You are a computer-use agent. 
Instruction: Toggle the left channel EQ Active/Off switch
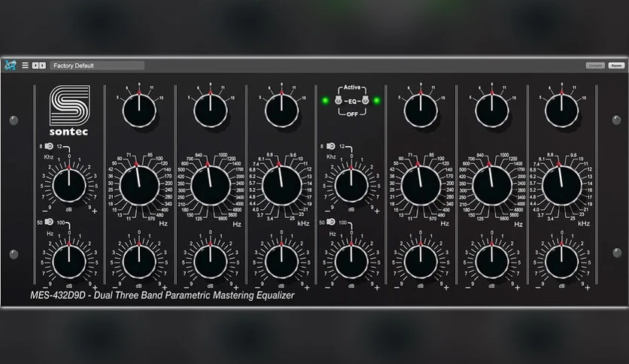tap(338, 100)
